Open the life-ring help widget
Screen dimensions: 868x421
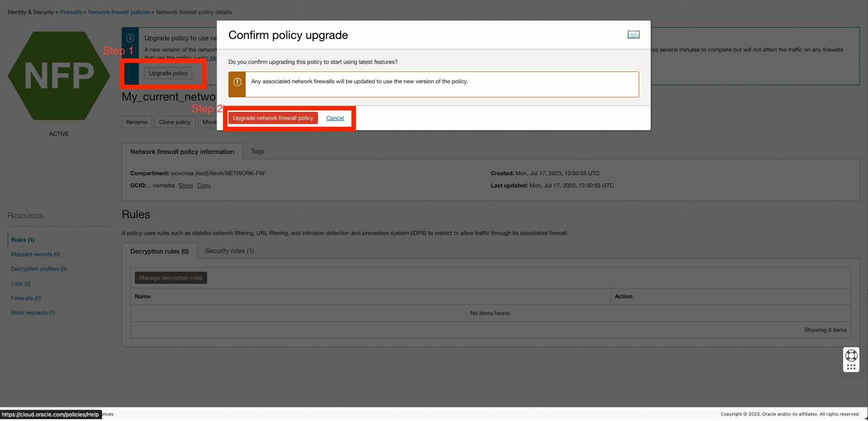pyautogui.click(x=851, y=355)
